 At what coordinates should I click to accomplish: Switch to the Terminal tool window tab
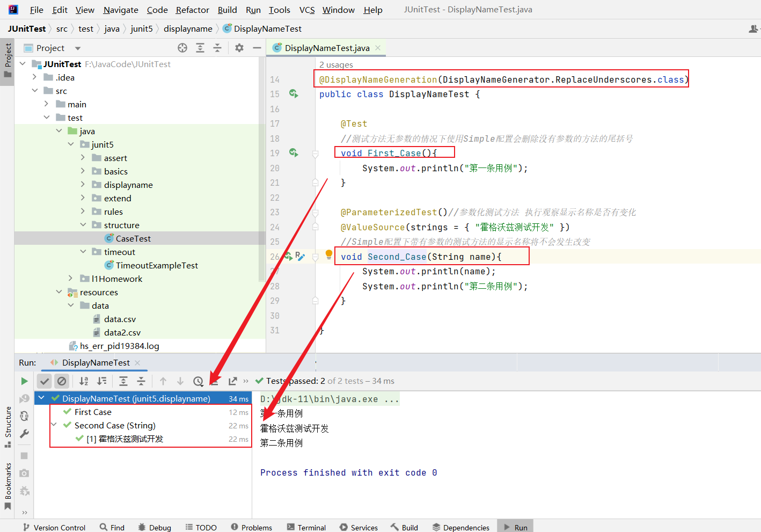point(306,527)
